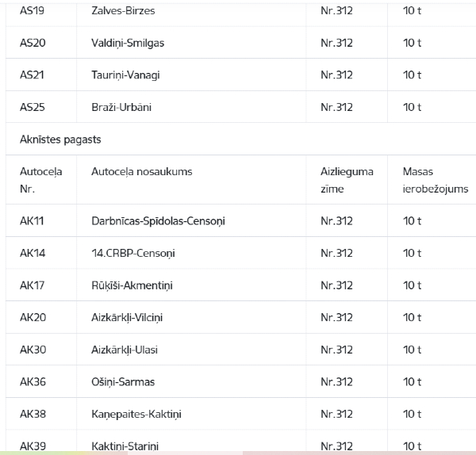
Task: Select Nr.312 in the AS19 row
Action: click(x=336, y=11)
